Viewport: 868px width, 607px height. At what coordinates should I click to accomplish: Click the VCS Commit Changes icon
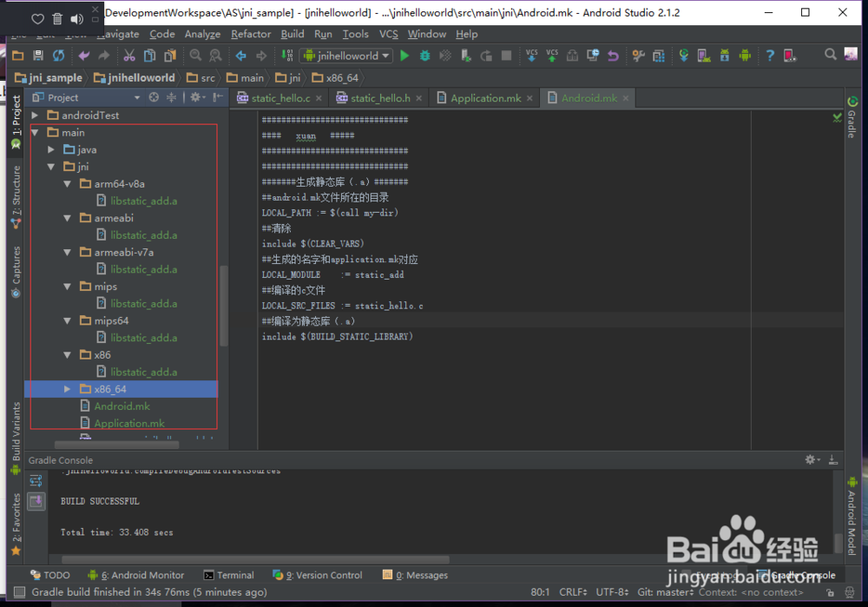[552, 56]
